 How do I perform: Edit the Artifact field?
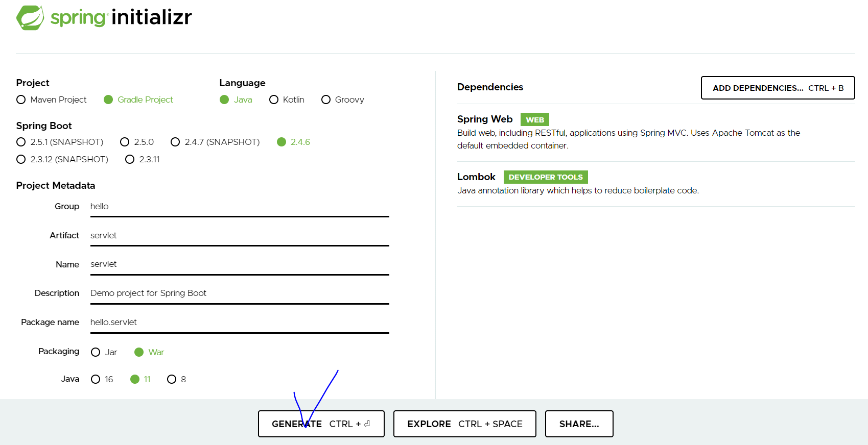click(240, 236)
